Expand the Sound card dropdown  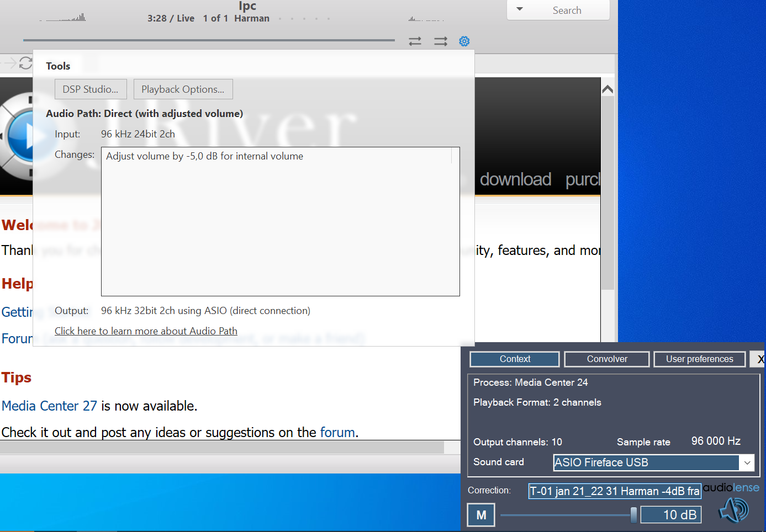(x=747, y=462)
